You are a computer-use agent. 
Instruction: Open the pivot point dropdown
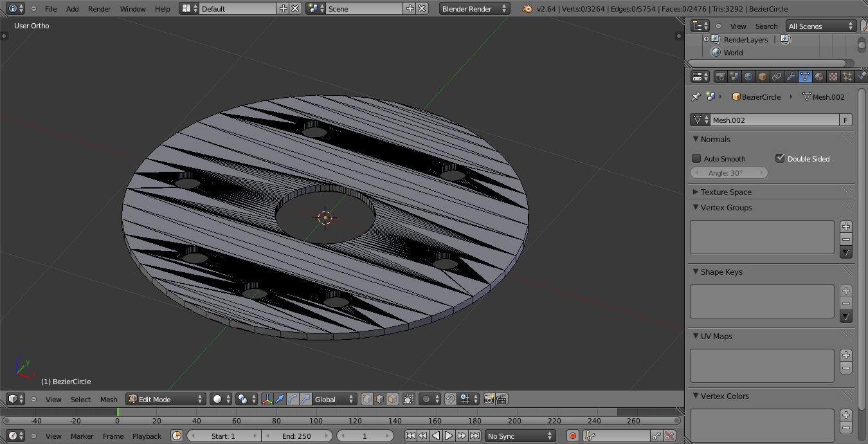coord(246,399)
